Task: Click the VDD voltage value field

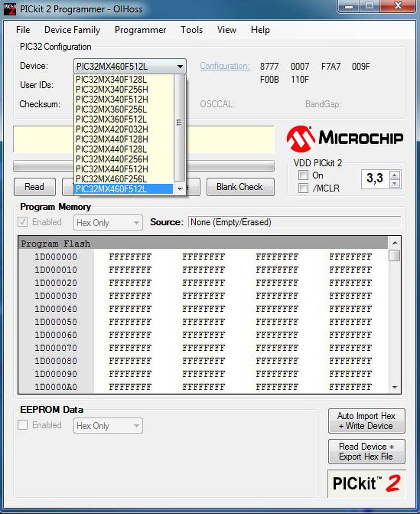Action: click(375, 179)
